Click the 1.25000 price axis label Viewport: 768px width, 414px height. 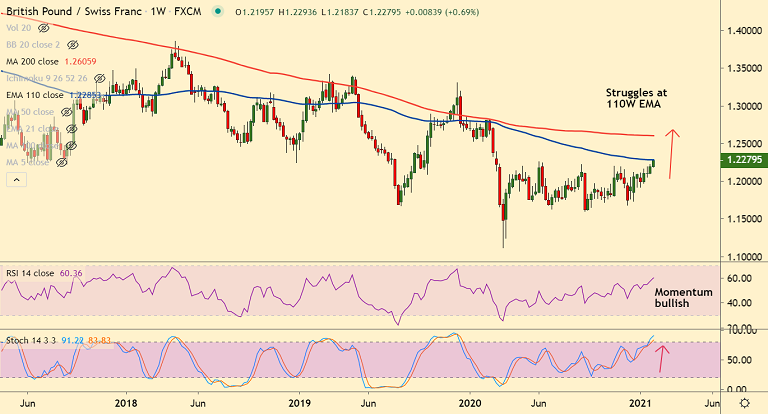pyautogui.click(x=744, y=144)
